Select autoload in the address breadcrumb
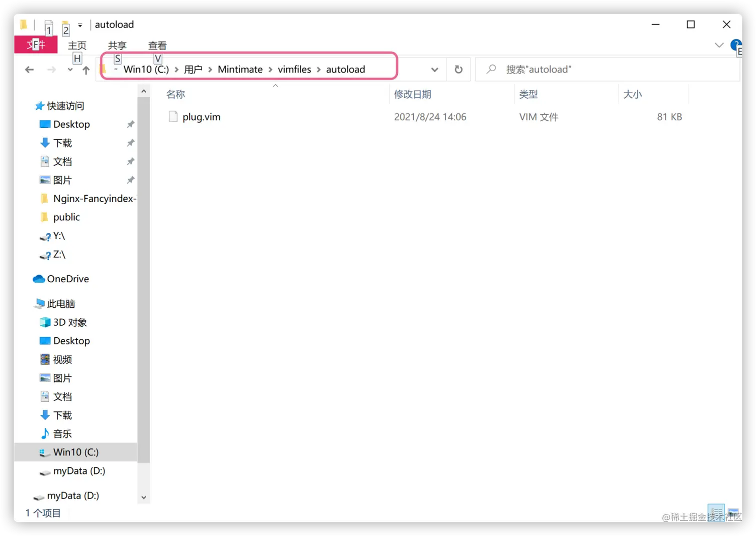 point(345,69)
